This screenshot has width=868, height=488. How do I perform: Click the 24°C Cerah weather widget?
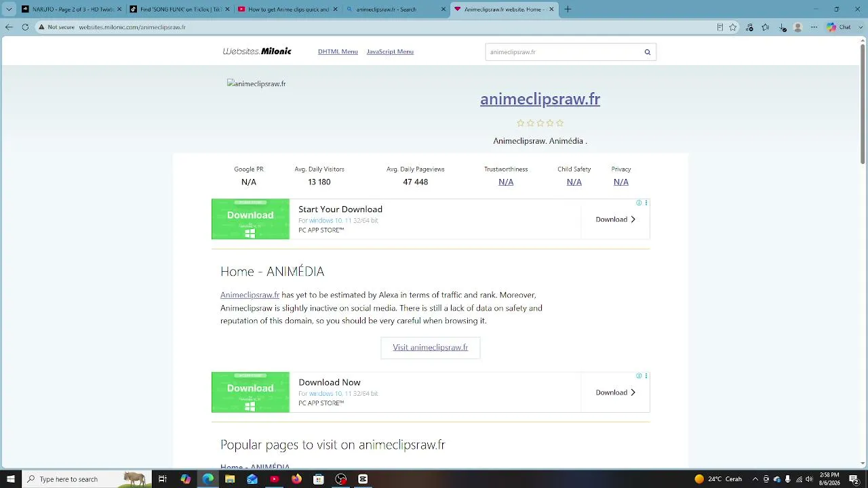pyautogui.click(x=718, y=479)
